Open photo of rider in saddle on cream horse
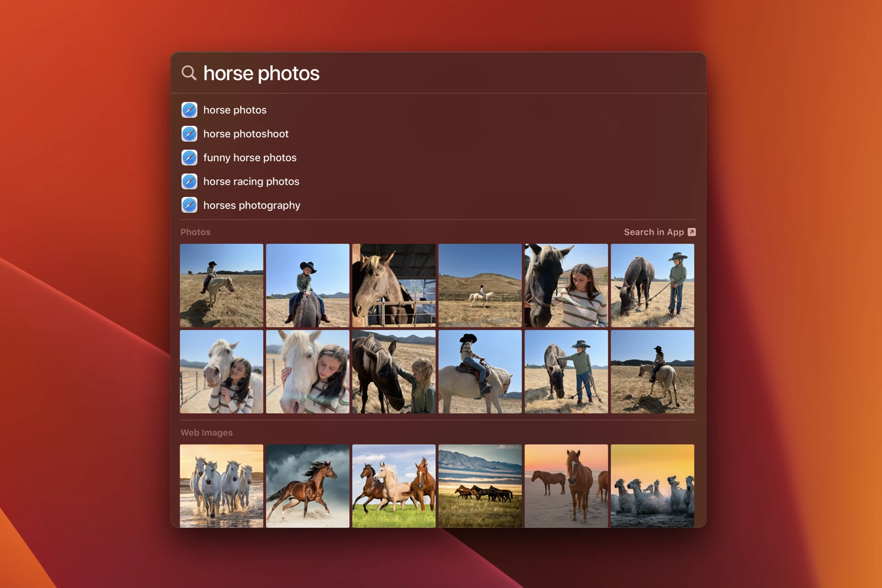Viewport: 882px width, 588px height. coord(480,372)
